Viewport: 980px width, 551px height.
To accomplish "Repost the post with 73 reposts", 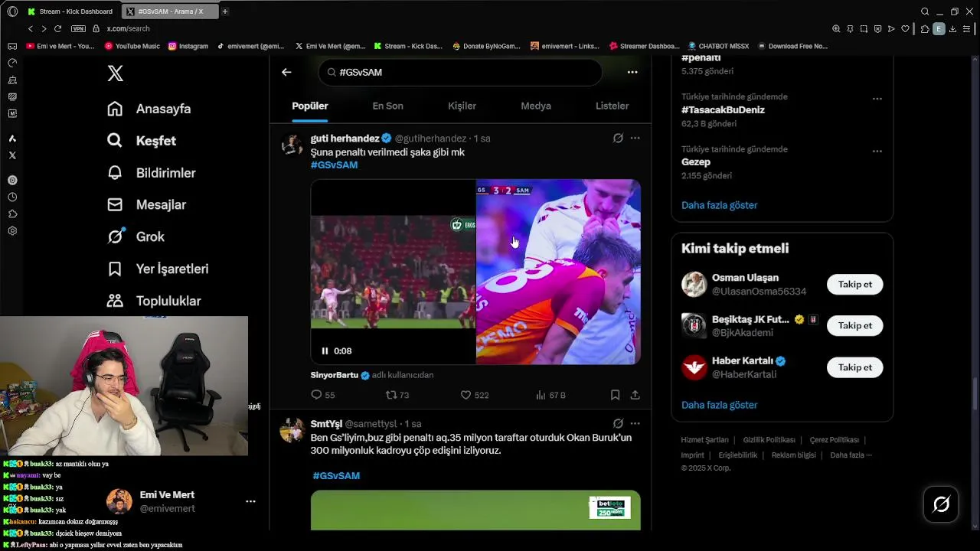I will [x=397, y=396].
